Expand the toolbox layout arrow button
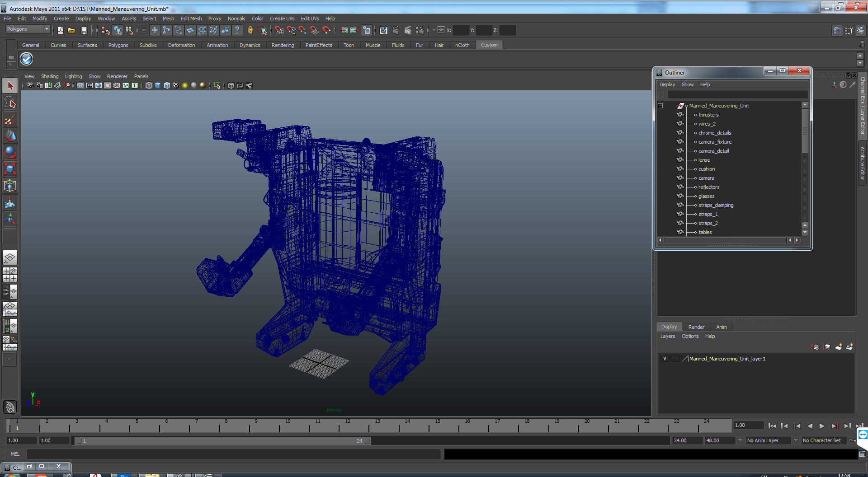This screenshot has width=868, height=477. (x=9, y=359)
